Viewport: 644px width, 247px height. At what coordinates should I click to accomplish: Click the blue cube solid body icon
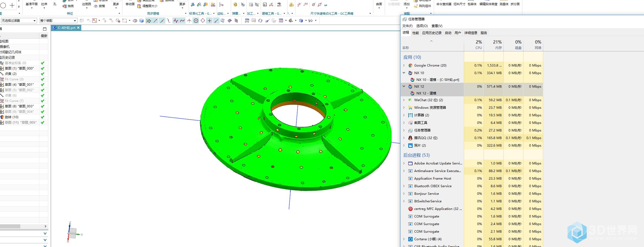141,21
